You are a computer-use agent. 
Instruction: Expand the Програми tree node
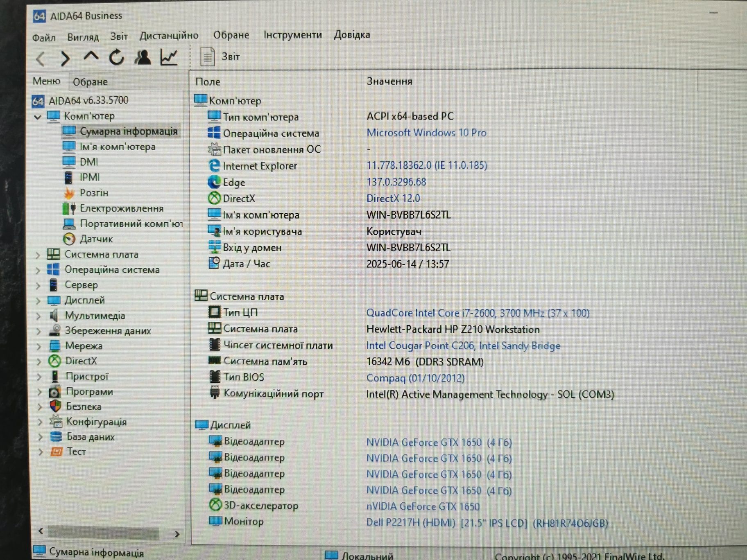40,392
